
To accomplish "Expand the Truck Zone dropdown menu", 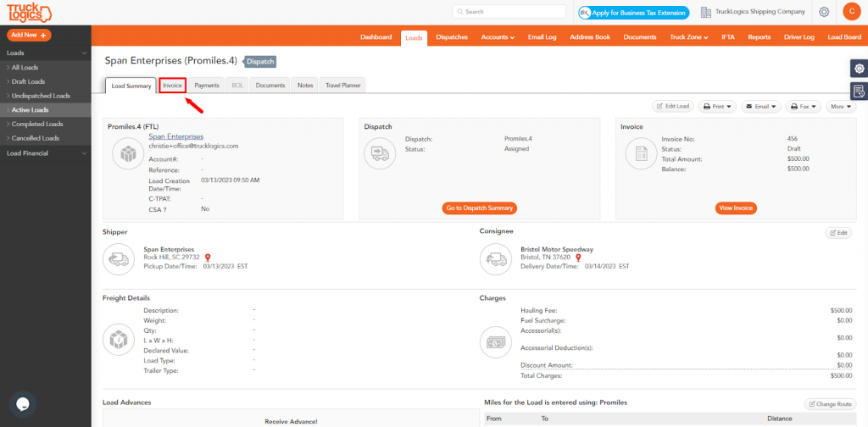I will (x=688, y=37).
